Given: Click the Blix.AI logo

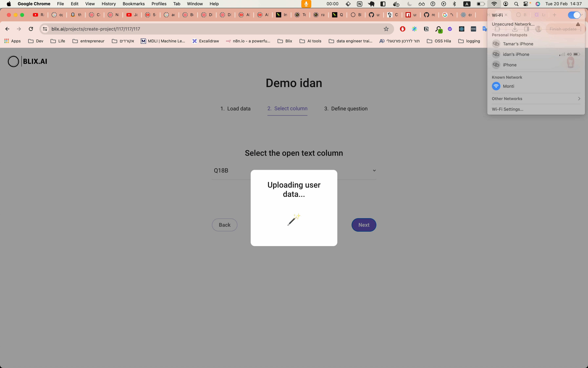Looking at the screenshot, I should coord(27,61).
